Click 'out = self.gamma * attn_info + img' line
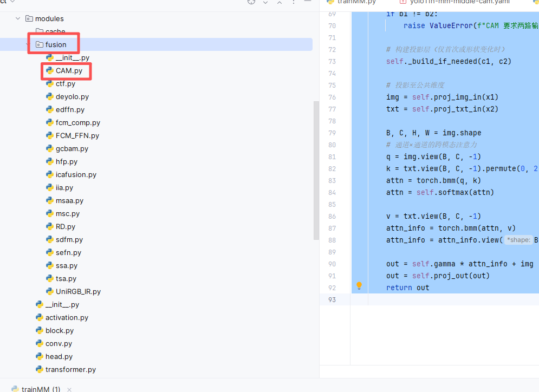Viewport: 539px width, 392px height. point(459,264)
